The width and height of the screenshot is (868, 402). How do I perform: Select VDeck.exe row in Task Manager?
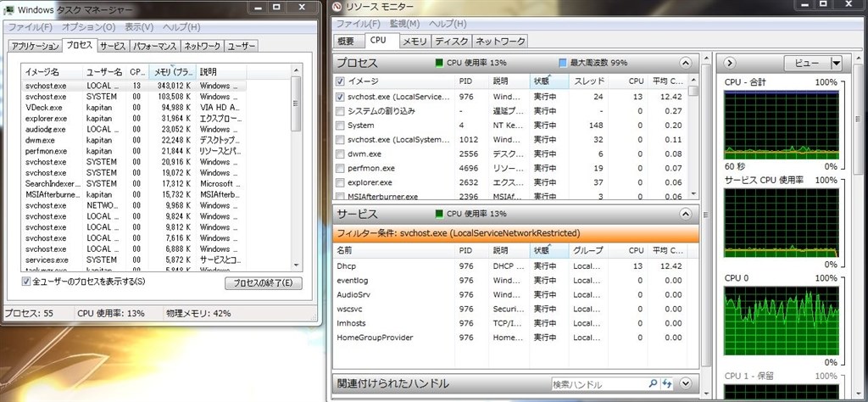[x=133, y=108]
